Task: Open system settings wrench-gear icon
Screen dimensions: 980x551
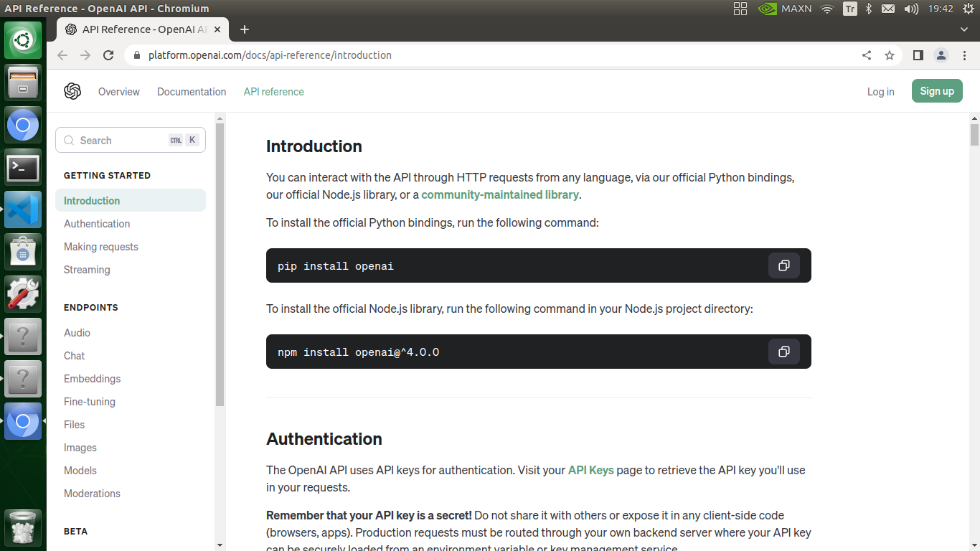Action: tap(23, 294)
